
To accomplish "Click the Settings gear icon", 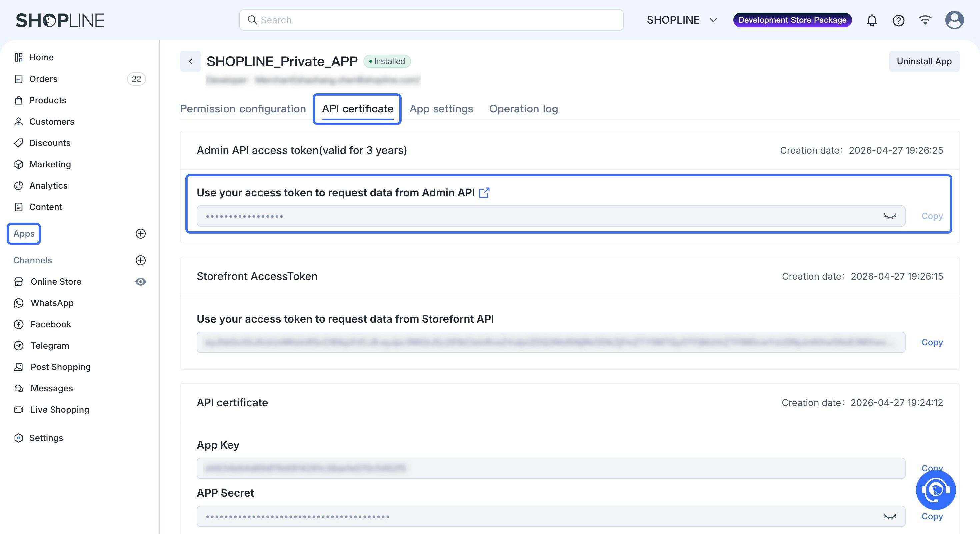I will [19, 438].
